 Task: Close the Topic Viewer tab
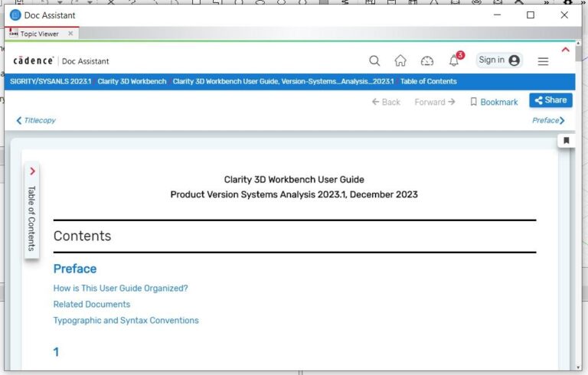(x=70, y=34)
